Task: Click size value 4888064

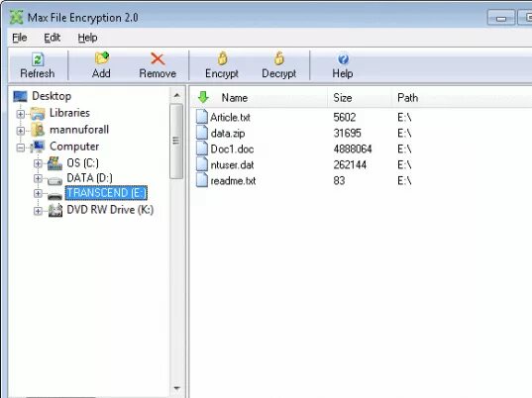Action: 353,149
